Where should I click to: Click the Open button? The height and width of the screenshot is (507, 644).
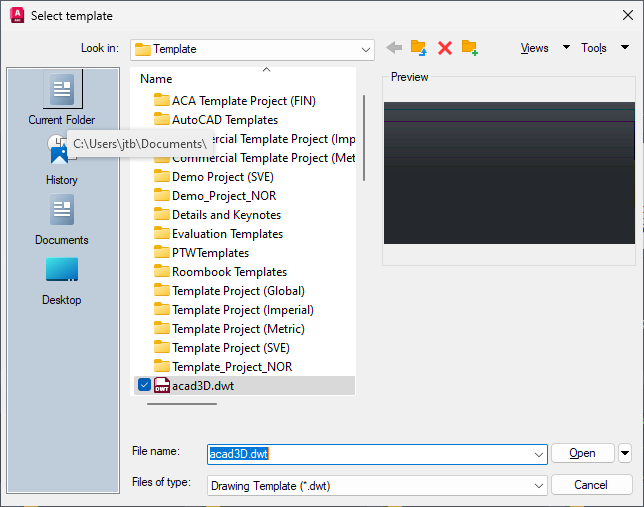pyautogui.click(x=582, y=453)
